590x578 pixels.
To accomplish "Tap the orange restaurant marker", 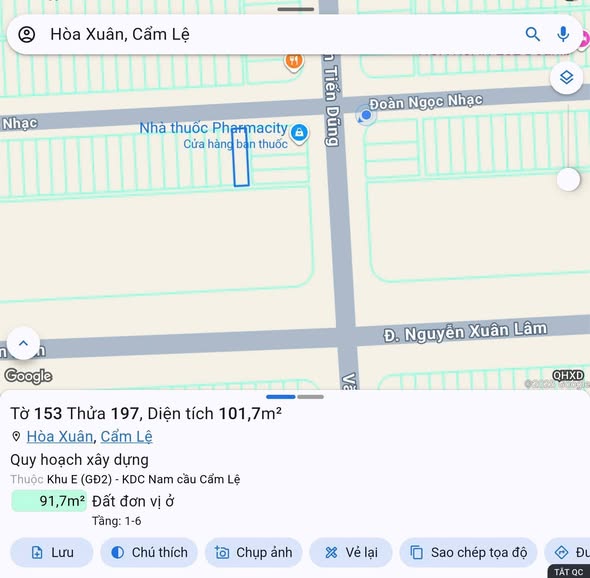I will (293, 62).
